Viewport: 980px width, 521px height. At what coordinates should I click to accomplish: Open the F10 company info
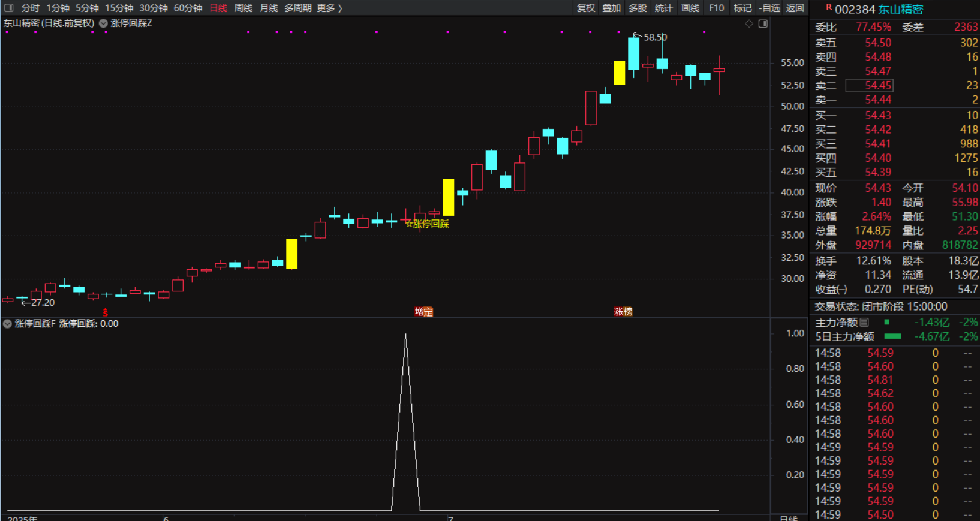point(716,8)
